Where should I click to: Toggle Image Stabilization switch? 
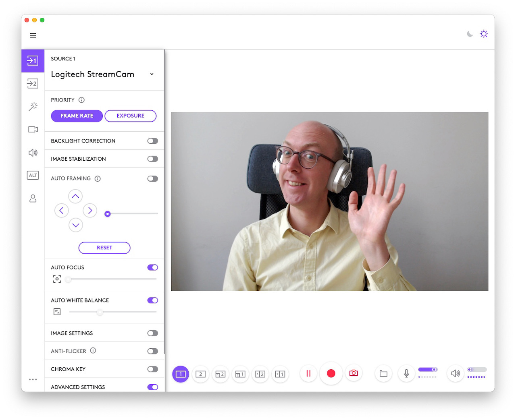point(153,159)
